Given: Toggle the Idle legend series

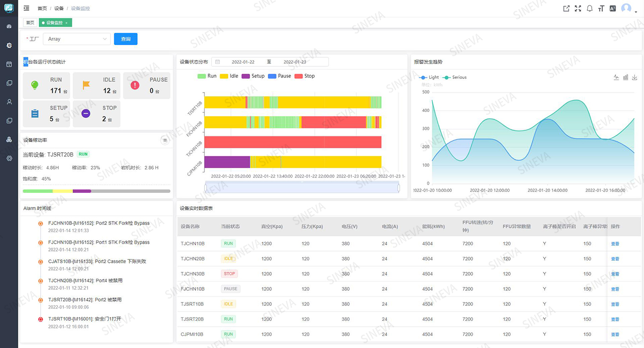Looking at the screenshot, I should pyautogui.click(x=229, y=76).
